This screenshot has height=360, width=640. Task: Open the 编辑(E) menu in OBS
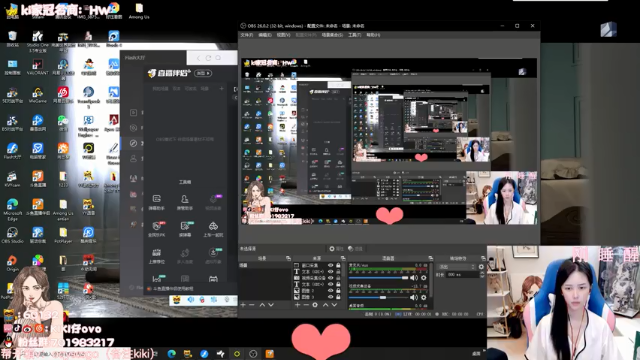(265, 35)
